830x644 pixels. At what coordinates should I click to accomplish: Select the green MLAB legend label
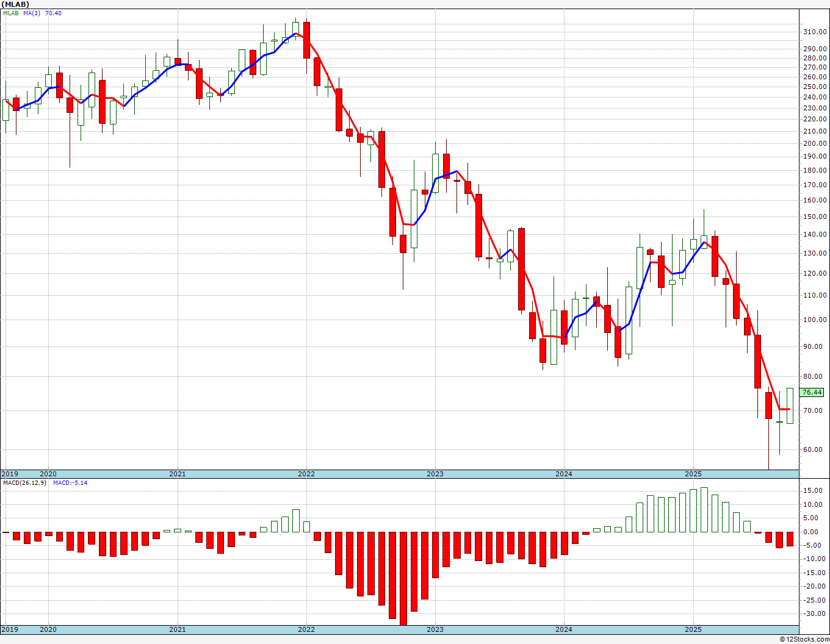[10, 13]
